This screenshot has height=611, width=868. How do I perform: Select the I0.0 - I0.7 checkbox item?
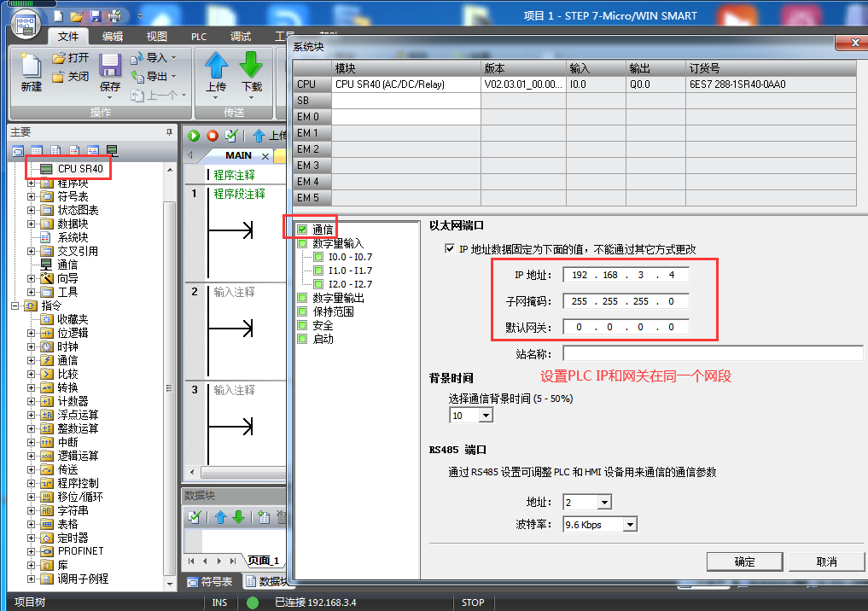(318, 257)
